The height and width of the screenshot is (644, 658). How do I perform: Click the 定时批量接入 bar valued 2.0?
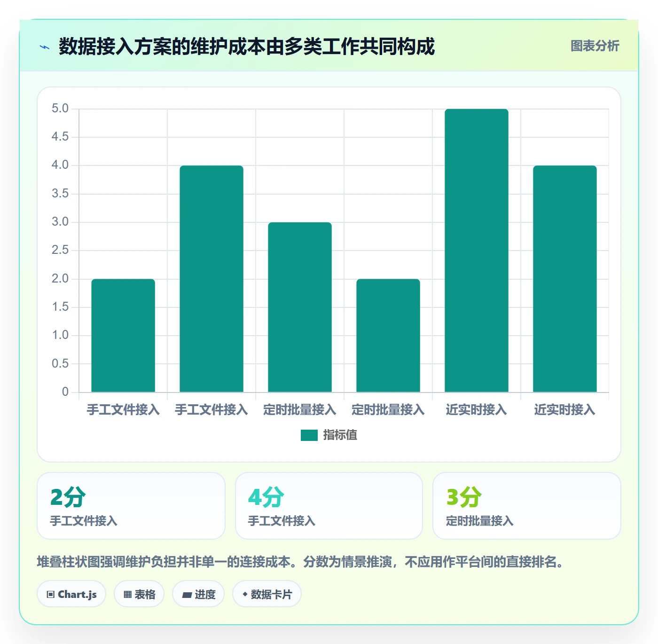[x=388, y=336]
